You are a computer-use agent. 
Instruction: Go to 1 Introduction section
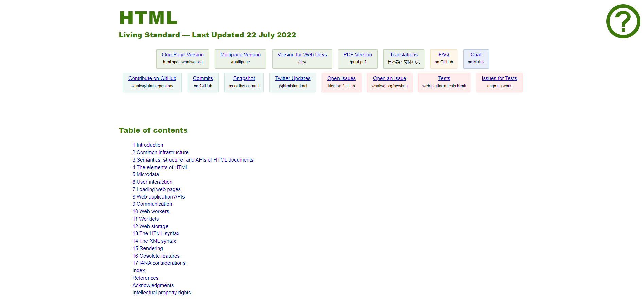pos(148,145)
